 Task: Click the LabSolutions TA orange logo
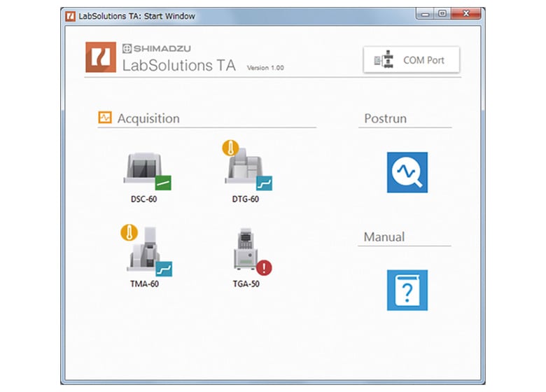pyautogui.click(x=101, y=57)
